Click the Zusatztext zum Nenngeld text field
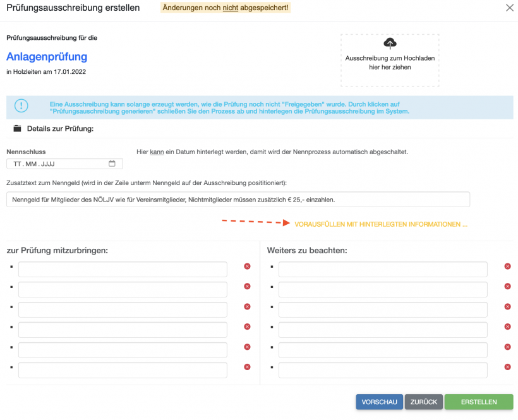 [x=238, y=200]
